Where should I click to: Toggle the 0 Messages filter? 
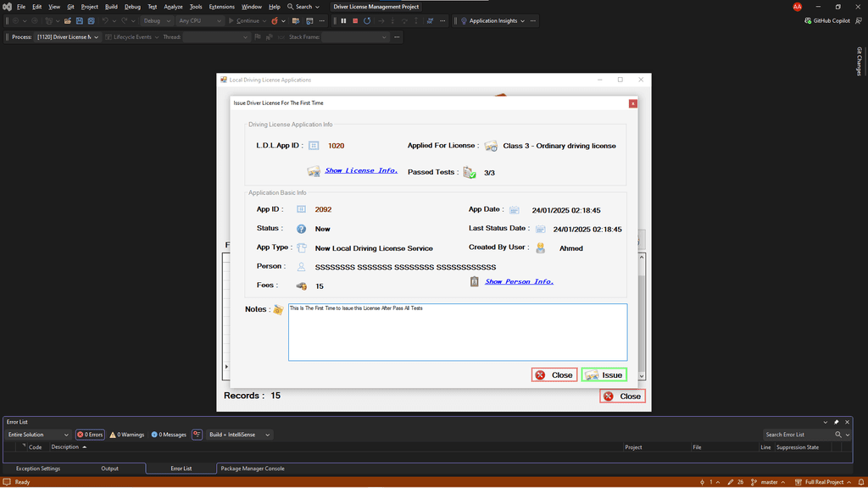(x=169, y=435)
